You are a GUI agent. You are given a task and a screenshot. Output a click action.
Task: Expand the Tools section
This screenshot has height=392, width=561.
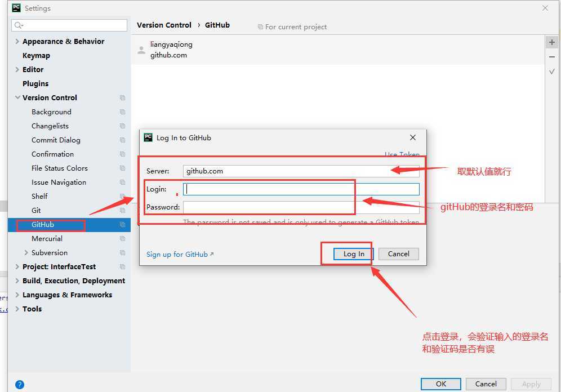pos(17,309)
